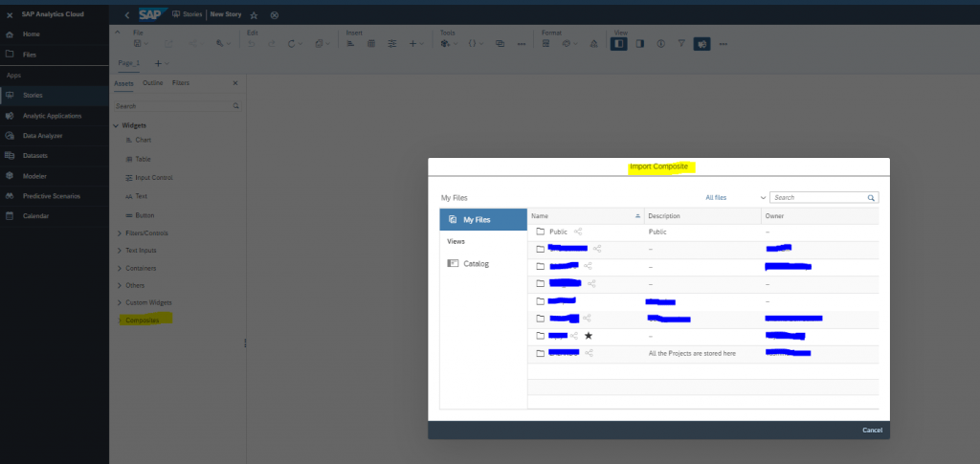980x464 pixels.
Task: Collapse the Widgets section
Action: pyautogui.click(x=116, y=125)
